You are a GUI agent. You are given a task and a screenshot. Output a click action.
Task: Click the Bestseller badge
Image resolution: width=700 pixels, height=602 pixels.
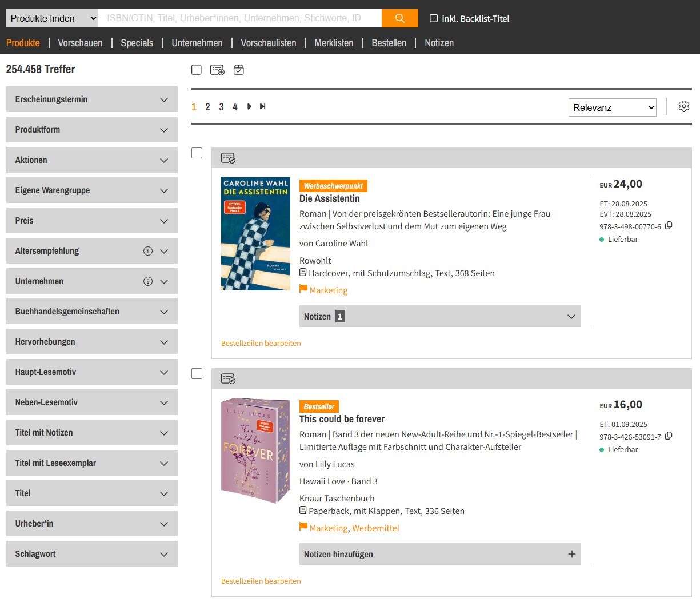(x=319, y=406)
